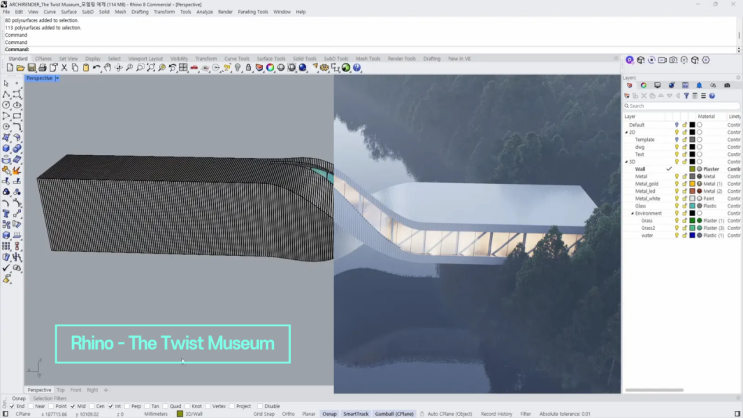Toggle the Mid osnap checkbox

(x=72, y=406)
